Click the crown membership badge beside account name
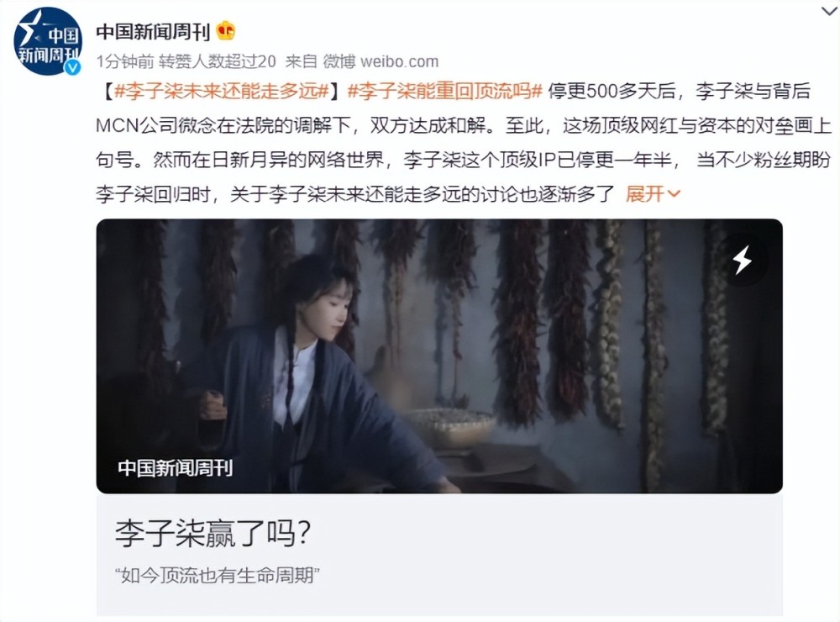Screen dimensions: 840x622 point(225,32)
